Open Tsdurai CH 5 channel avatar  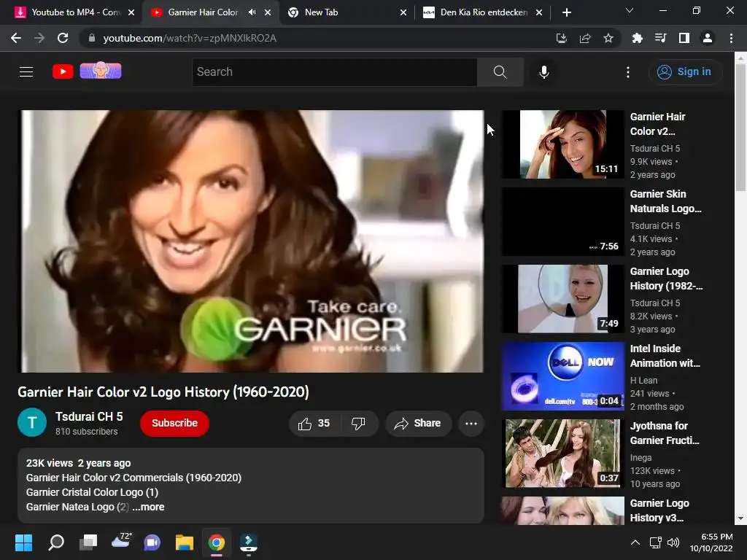tap(32, 422)
